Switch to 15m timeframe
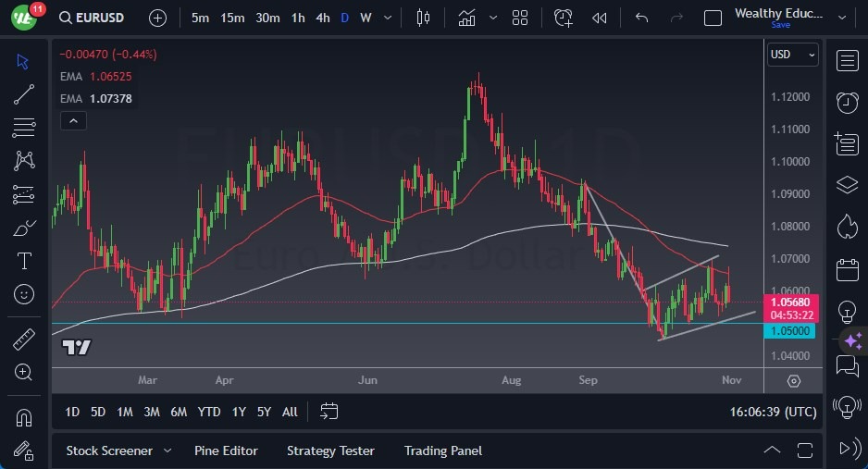Image resolution: width=868 pixels, height=469 pixels. point(232,18)
